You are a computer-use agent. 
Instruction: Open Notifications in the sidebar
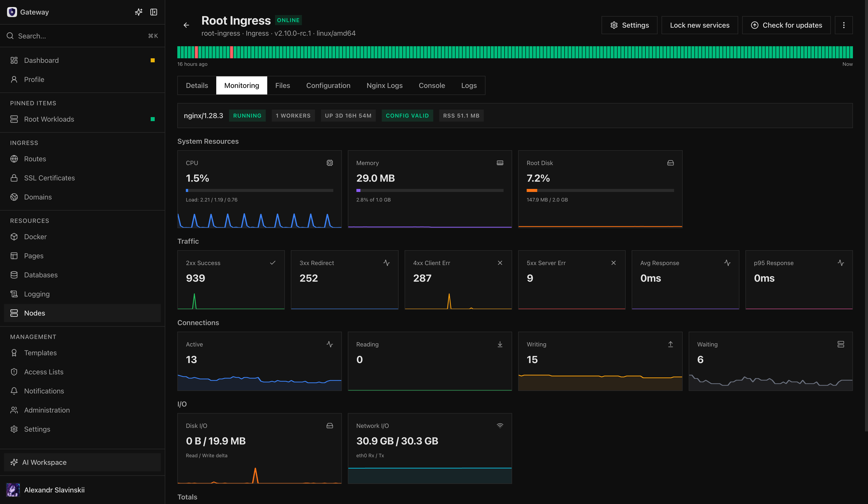tap(82, 391)
